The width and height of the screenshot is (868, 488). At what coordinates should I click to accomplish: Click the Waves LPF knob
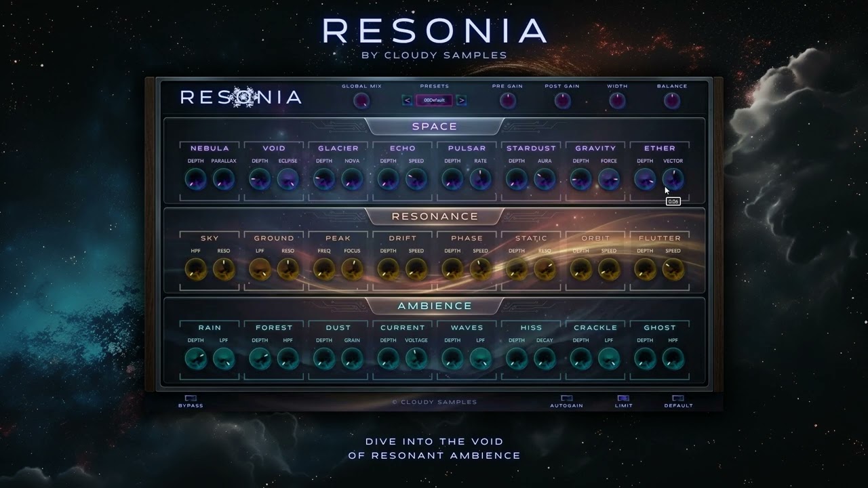point(481,359)
